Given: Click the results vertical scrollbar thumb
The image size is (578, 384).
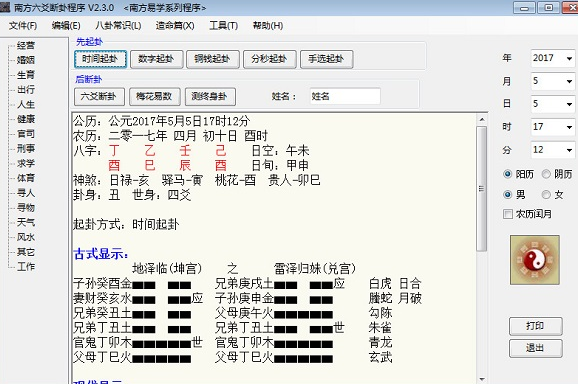Looking at the screenshot, I should coord(481,189).
